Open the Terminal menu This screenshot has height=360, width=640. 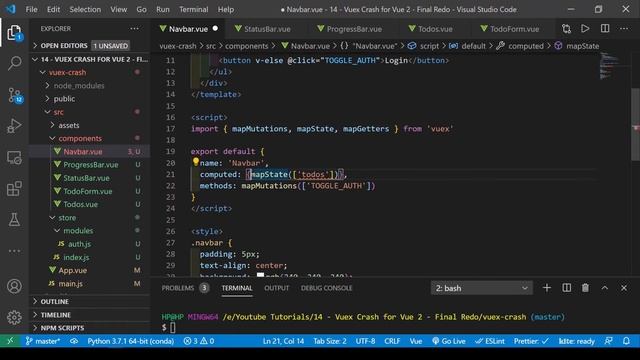(193, 9)
